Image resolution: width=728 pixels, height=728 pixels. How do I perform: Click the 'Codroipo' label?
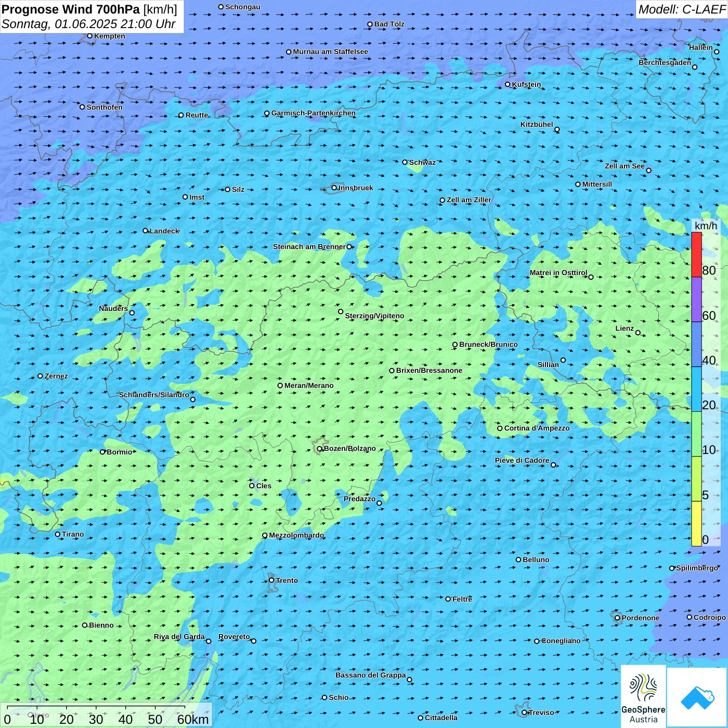click(710, 617)
